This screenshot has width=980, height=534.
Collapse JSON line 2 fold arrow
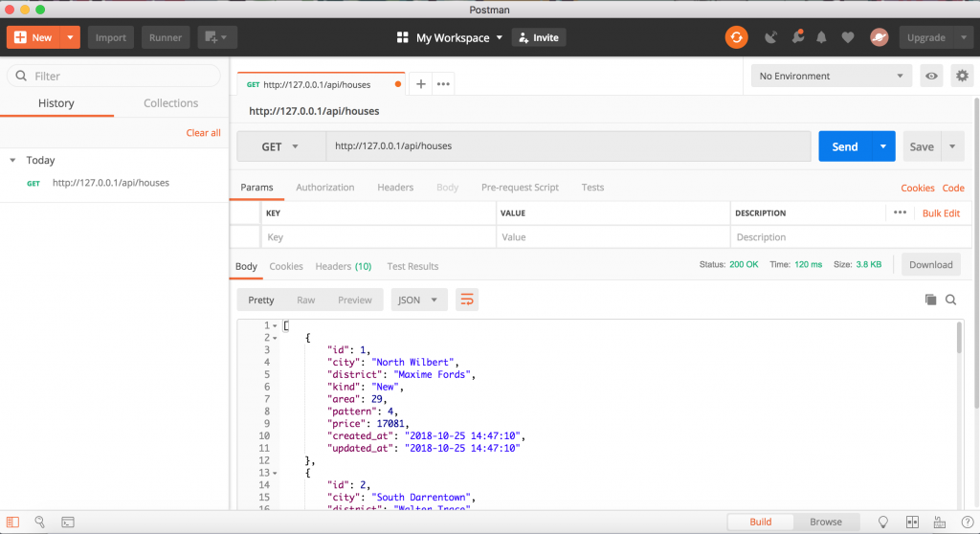[275, 338]
